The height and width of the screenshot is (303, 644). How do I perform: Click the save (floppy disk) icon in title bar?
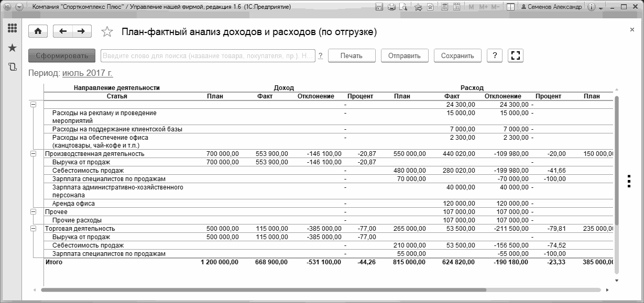pos(380,7)
